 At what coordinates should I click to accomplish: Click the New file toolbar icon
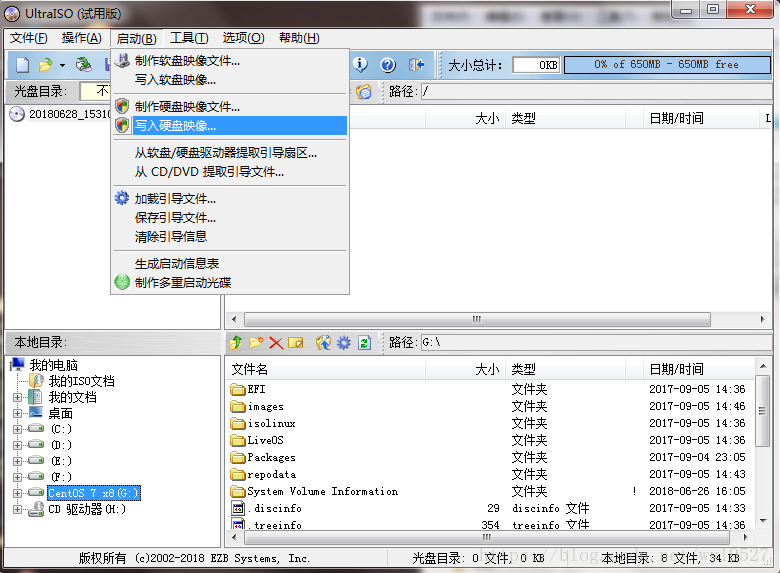(23, 65)
